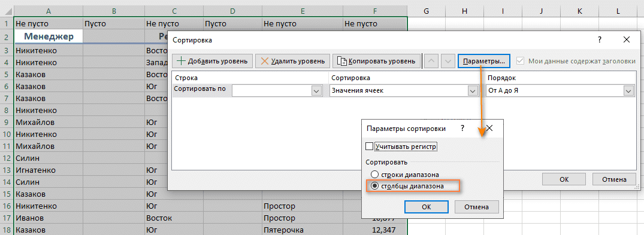
Task: Close the Параметры сортировки dialog
Action: tap(489, 129)
